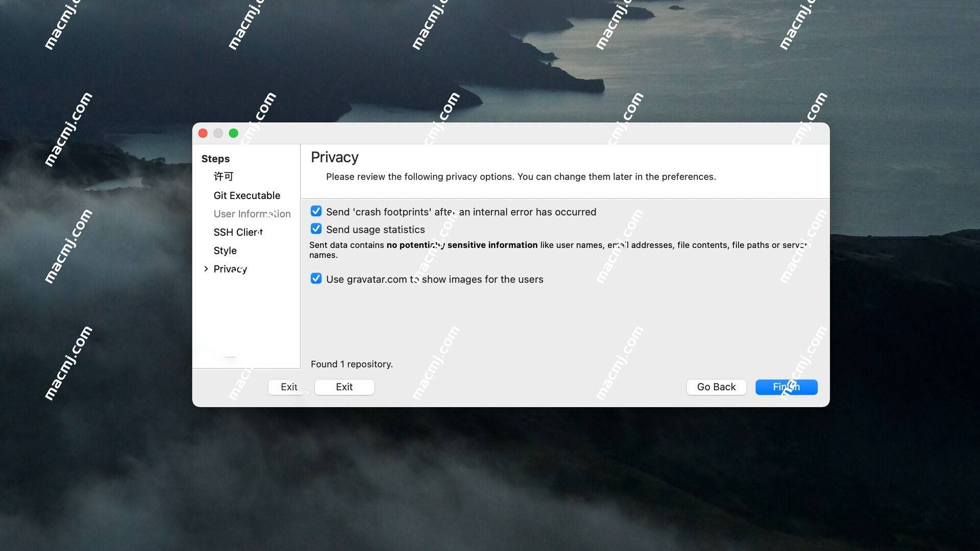Close the setup window with red button
Viewport: 980px width, 551px height.
(x=203, y=133)
